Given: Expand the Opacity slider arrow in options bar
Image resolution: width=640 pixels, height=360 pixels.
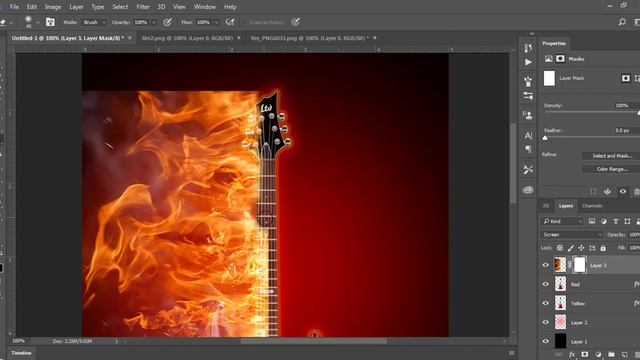Looking at the screenshot, I should click(154, 22).
